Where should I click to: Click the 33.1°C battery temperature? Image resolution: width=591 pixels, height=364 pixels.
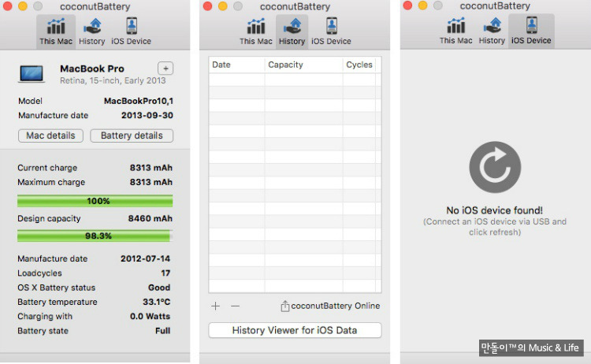point(157,302)
